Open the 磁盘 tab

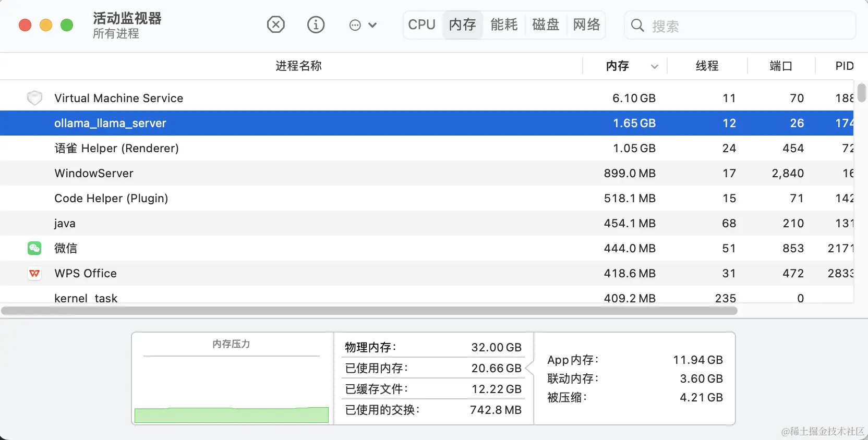pyautogui.click(x=546, y=25)
